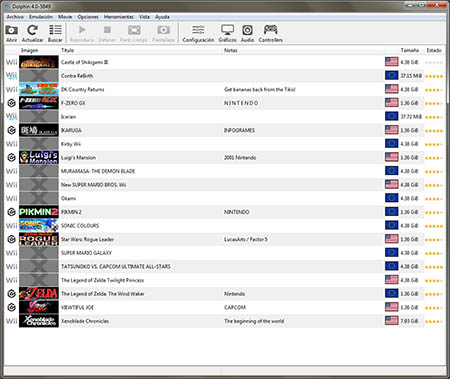Open Configuración settings
The image size is (450, 379).
(x=198, y=33)
